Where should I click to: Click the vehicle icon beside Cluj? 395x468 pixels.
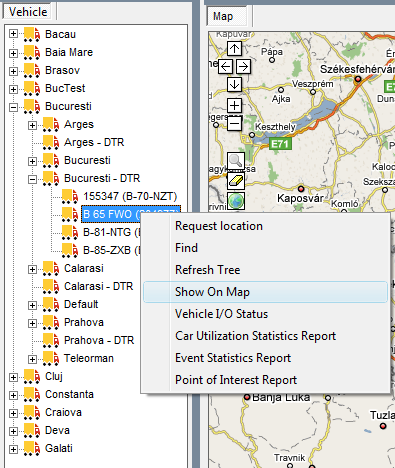(32, 376)
